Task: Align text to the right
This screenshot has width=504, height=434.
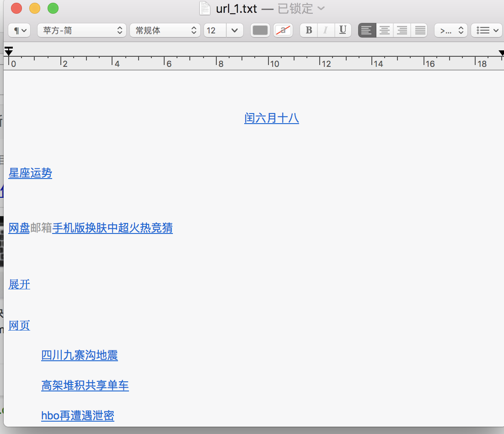Action: [x=402, y=30]
